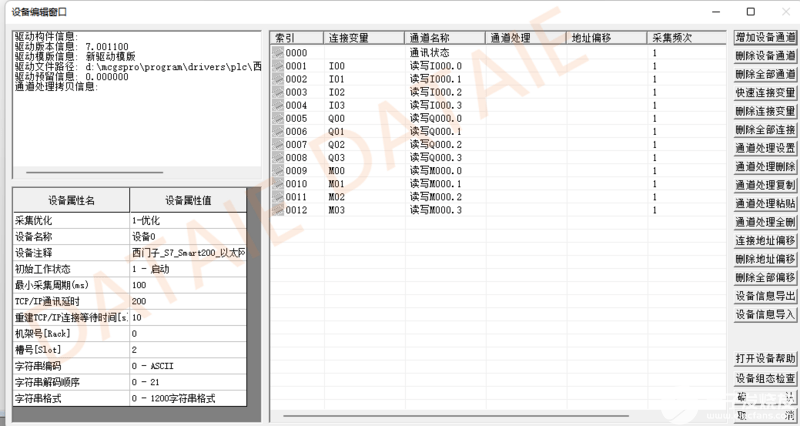Click the row icon for index 0000
800x426 pixels.
[278, 53]
